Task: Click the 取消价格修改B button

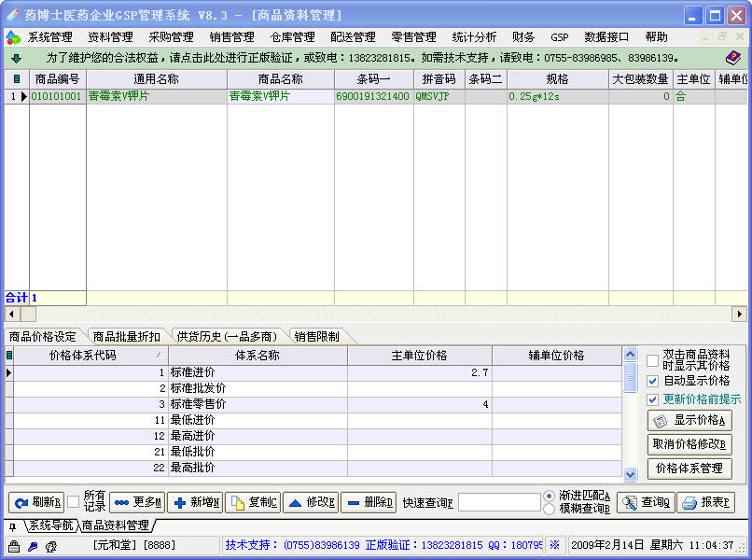Action: click(x=689, y=444)
